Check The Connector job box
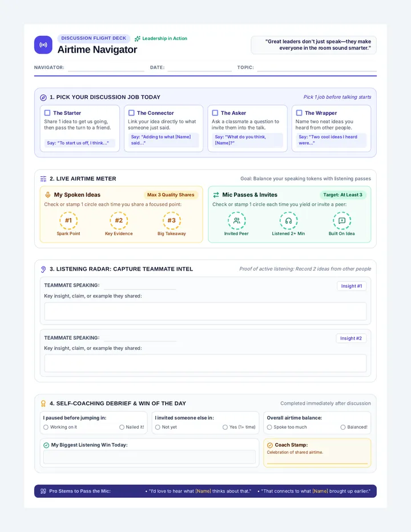Image resolution: width=411 pixels, height=532 pixels. pyautogui.click(x=131, y=112)
